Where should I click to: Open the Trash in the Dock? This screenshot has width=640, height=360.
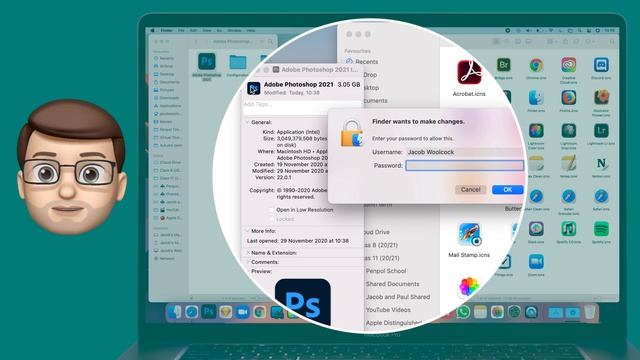tap(590, 312)
